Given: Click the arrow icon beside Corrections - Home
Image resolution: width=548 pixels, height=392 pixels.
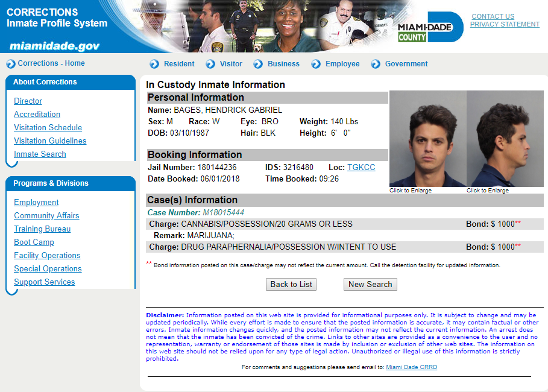Looking at the screenshot, I should [10, 64].
